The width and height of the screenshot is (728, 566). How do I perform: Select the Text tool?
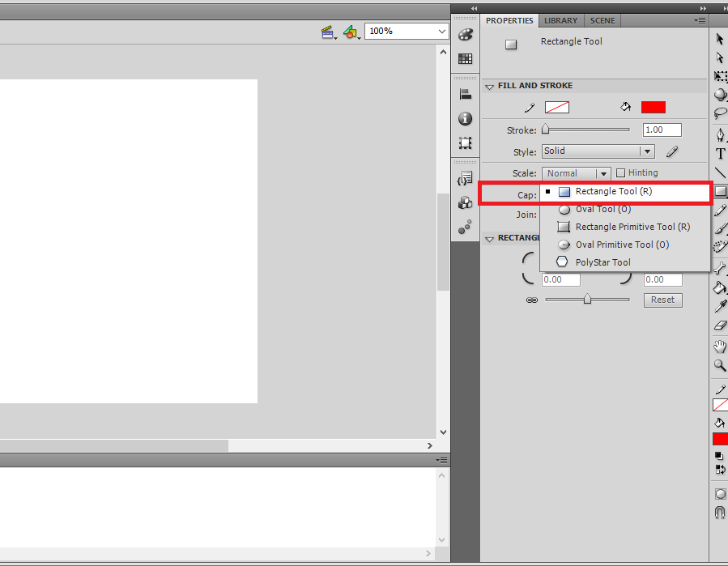(719, 153)
